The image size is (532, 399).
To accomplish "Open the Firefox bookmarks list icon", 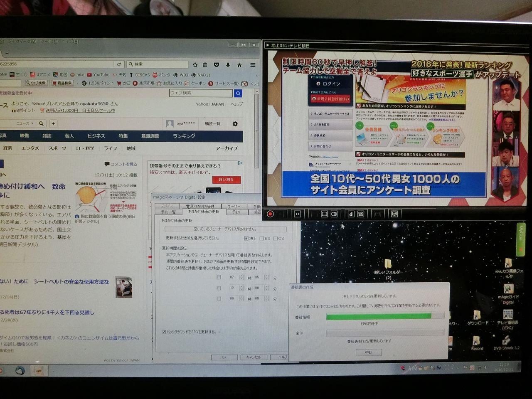I will click(205, 64).
